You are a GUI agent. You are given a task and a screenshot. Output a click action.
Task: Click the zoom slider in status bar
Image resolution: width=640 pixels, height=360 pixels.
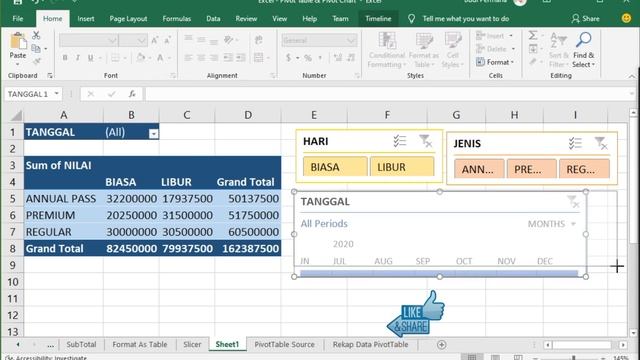pyautogui.click(x=573, y=358)
